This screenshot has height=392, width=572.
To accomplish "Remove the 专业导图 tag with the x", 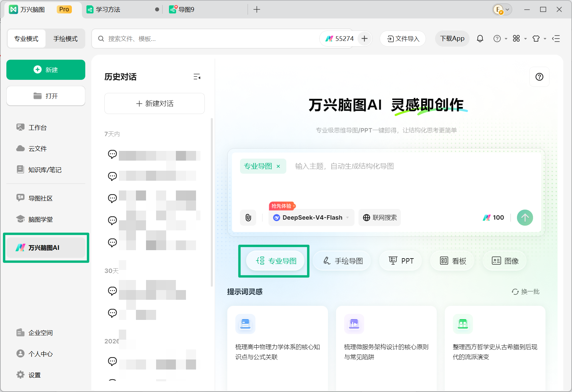I will click(278, 166).
